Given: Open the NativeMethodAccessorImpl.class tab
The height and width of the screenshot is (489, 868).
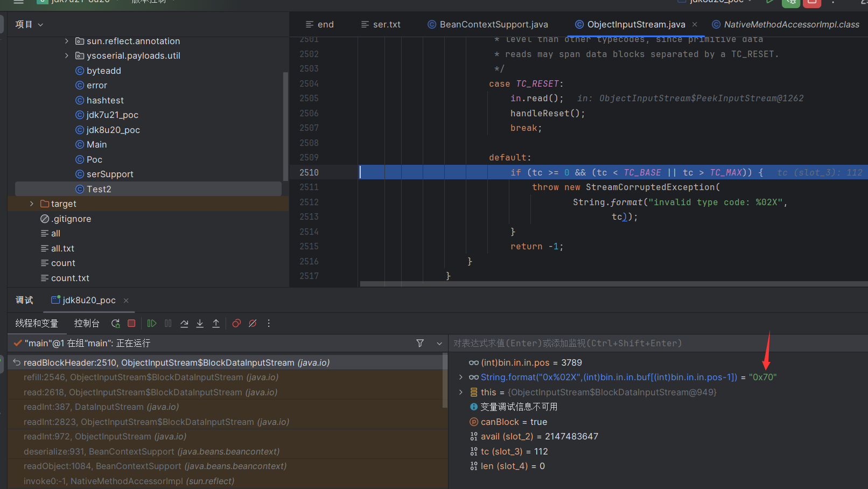Looking at the screenshot, I should pyautogui.click(x=786, y=24).
